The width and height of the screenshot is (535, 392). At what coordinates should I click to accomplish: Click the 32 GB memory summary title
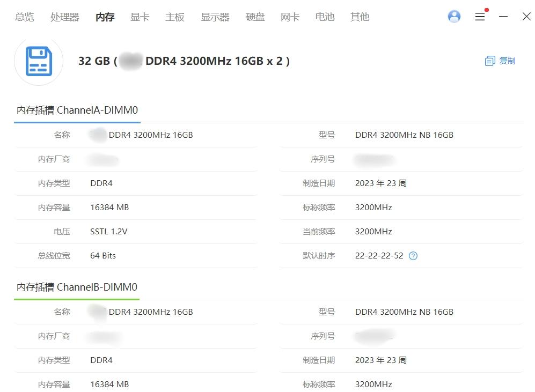[184, 61]
